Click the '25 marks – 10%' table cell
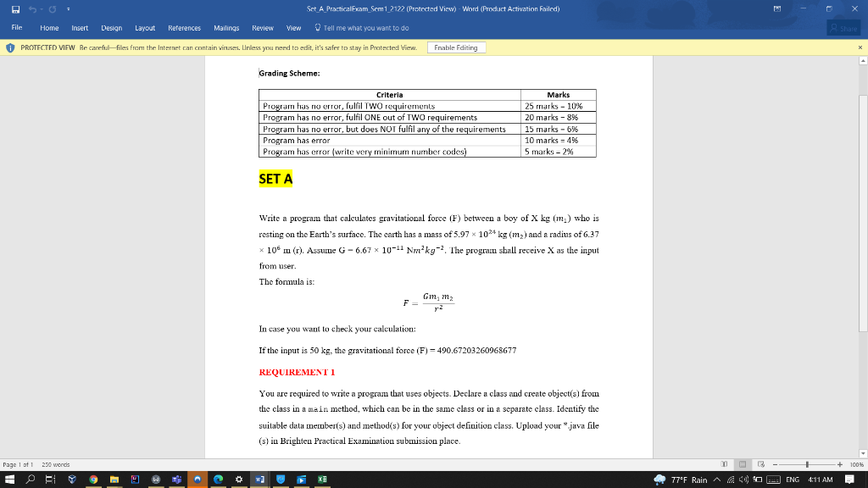868x488 pixels. coord(558,106)
